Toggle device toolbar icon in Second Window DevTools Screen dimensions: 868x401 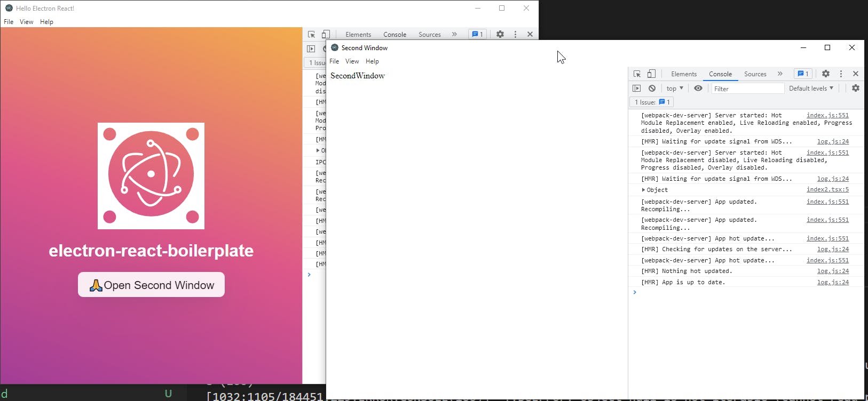pos(651,74)
